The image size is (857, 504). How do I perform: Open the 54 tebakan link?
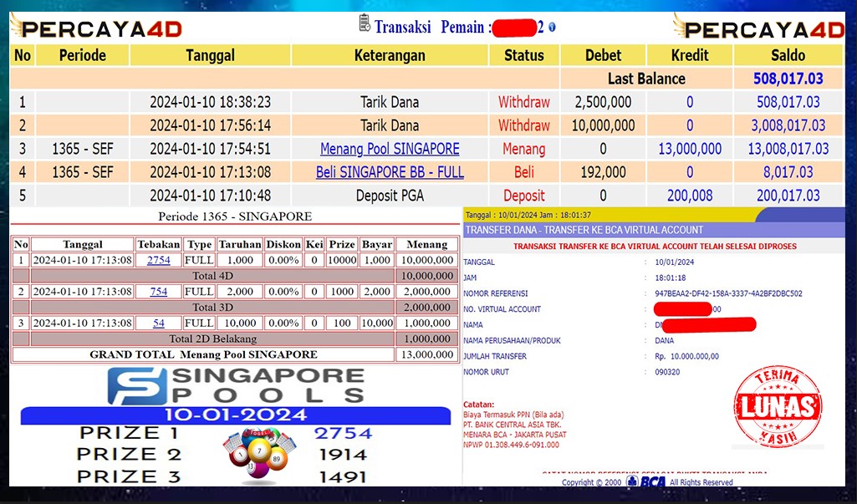[x=159, y=323]
